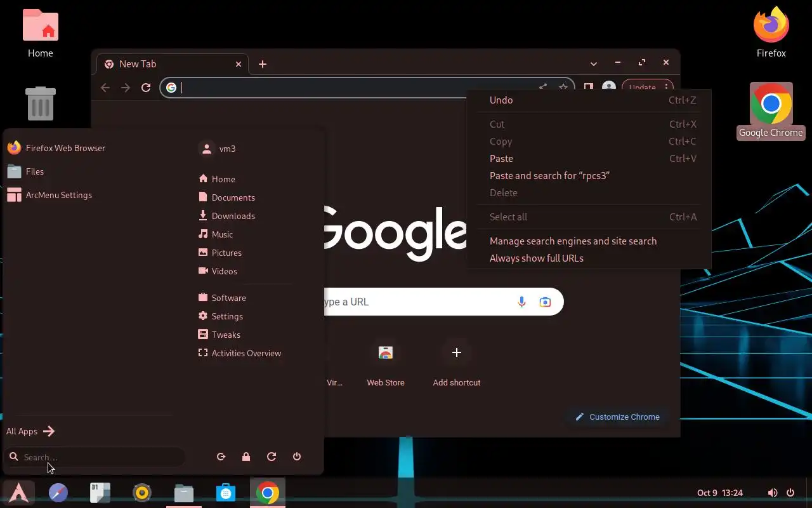Reload the Chrome page
This screenshot has height=508, width=812.
pyautogui.click(x=146, y=88)
